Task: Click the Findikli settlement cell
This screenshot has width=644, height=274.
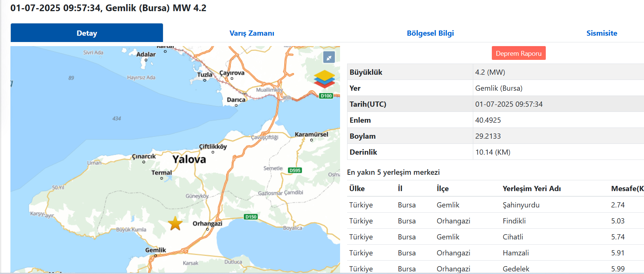Action: tap(514, 221)
